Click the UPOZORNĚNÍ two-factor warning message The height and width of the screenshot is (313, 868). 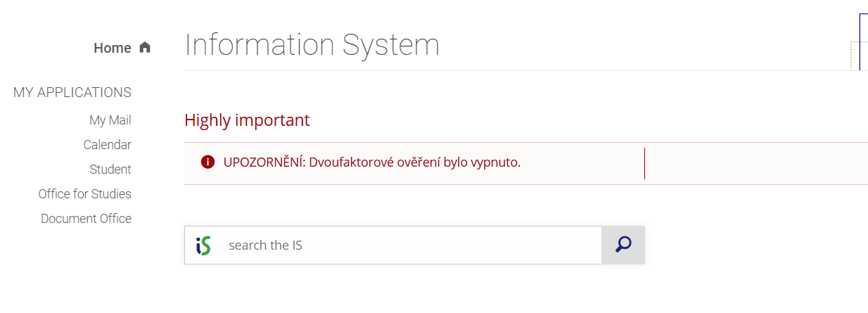371,162
